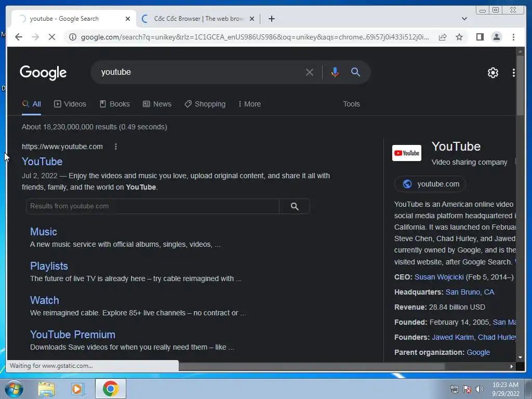This screenshot has width=532, height=399.
Task: Open the Music sitelink
Action: click(44, 231)
